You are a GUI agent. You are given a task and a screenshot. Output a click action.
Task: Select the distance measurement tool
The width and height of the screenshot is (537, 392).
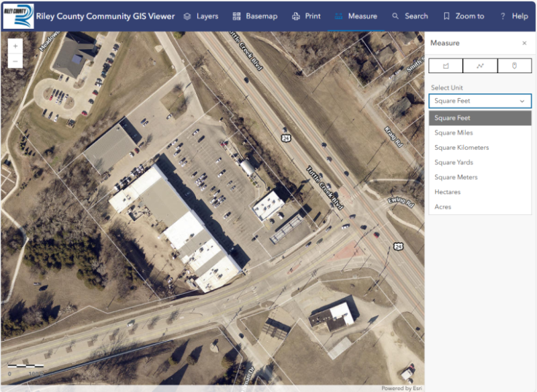tap(480, 65)
